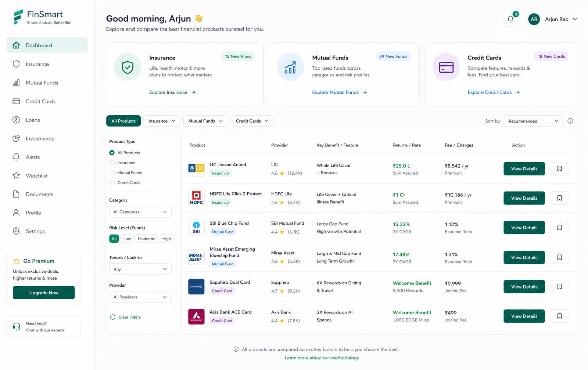Expand the Insurance filter dropdown
588x370 pixels.
tap(162, 121)
